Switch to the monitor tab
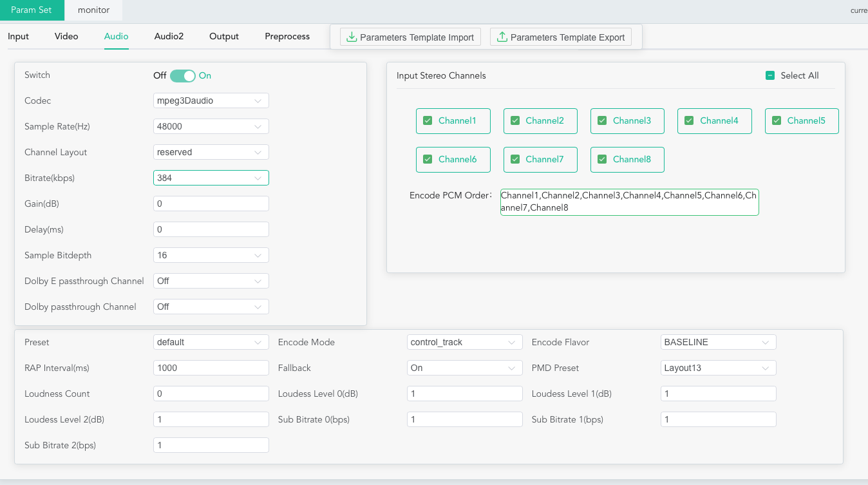Image resolution: width=868 pixels, height=485 pixels. tap(93, 10)
